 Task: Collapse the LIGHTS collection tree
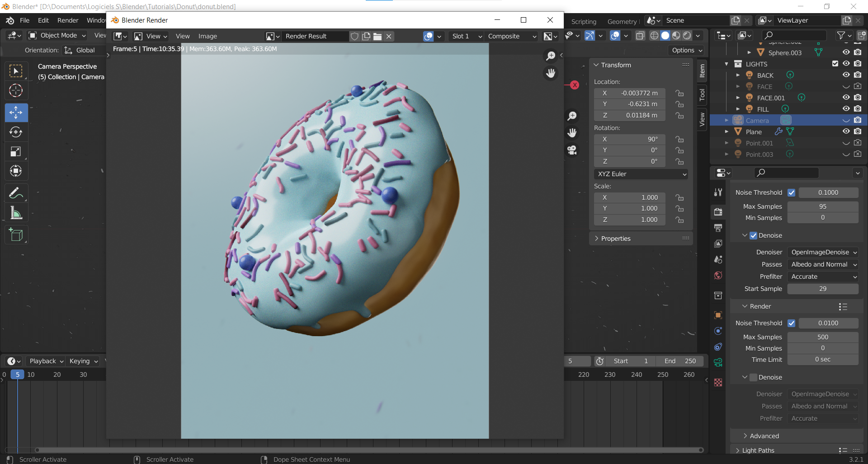pos(726,64)
